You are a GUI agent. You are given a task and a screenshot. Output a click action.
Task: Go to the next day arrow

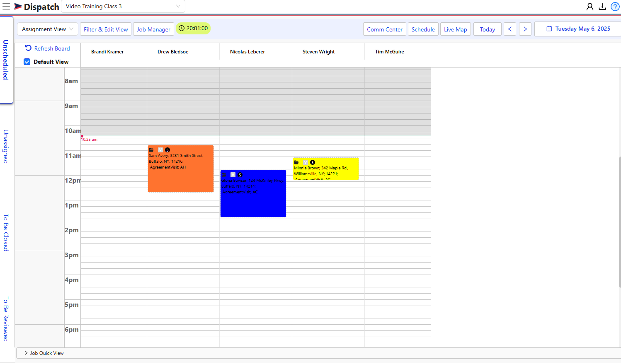(525, 29)
